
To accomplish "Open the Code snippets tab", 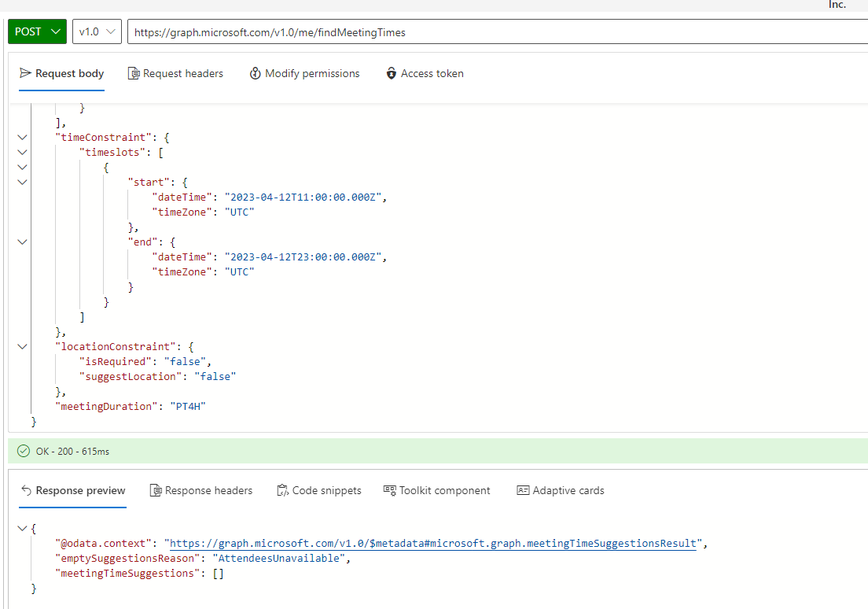I will [x=319, y=490].
